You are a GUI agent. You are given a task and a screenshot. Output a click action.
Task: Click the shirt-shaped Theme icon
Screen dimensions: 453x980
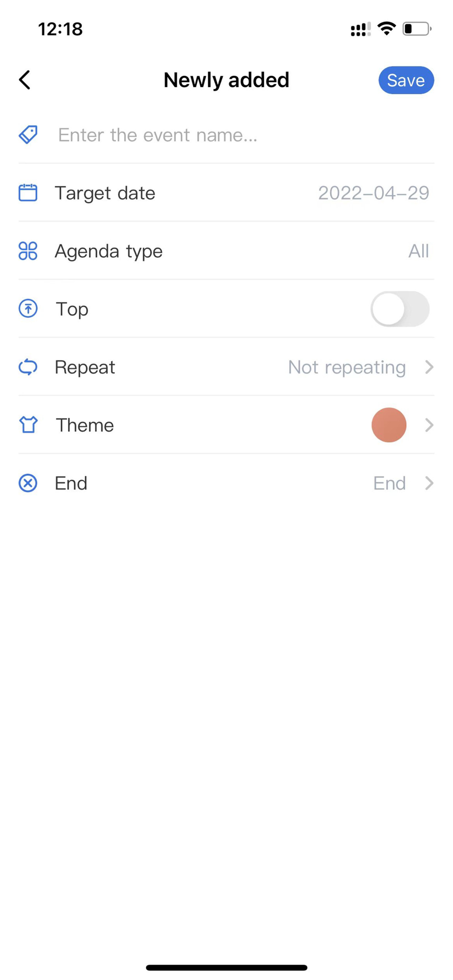tap(28, 425)
